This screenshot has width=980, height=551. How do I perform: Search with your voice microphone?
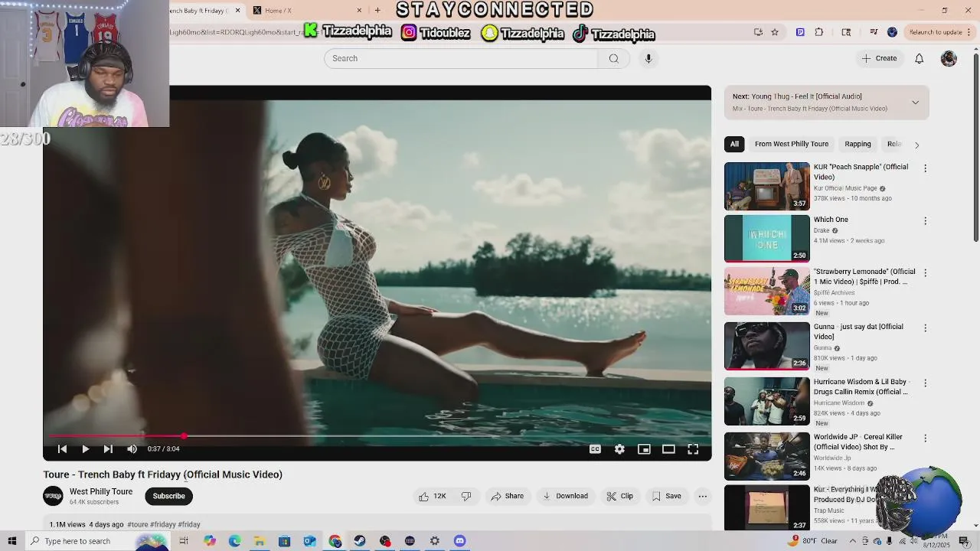[648, 58]
